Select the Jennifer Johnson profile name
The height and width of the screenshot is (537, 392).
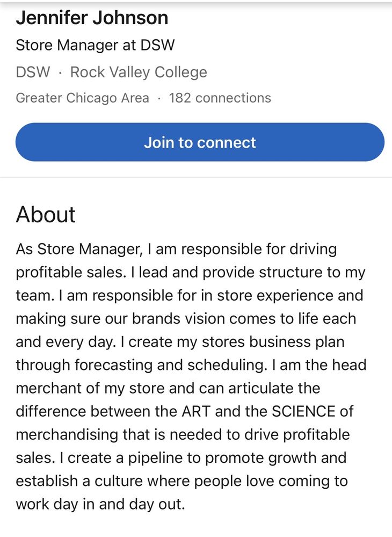click(x=92, y=18)
